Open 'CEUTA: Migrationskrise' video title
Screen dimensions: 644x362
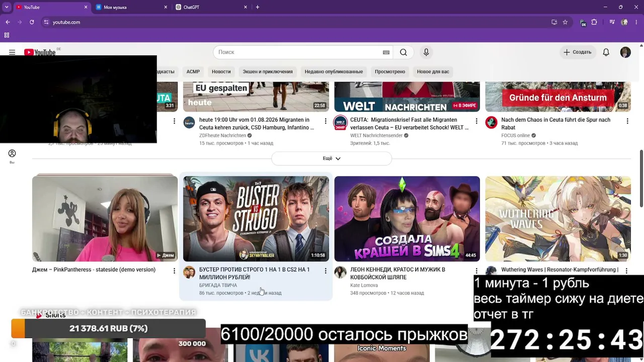409,124
